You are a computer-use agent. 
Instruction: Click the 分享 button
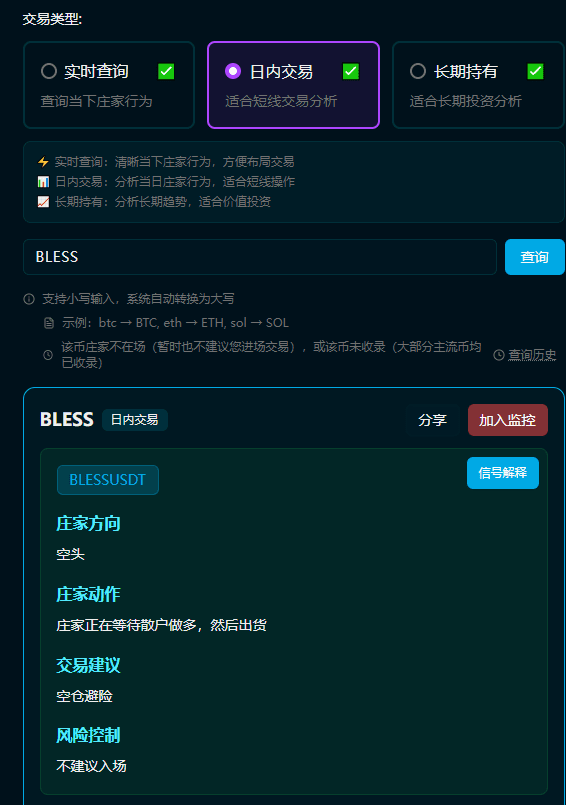(432, 420)
